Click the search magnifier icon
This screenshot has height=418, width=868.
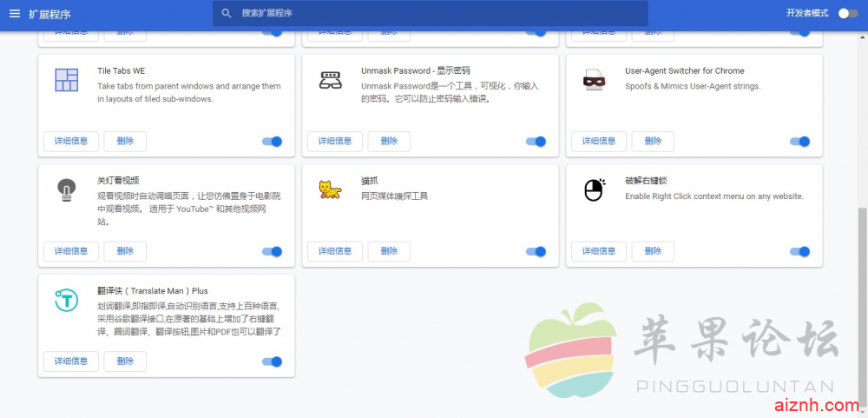coord(227,13)
